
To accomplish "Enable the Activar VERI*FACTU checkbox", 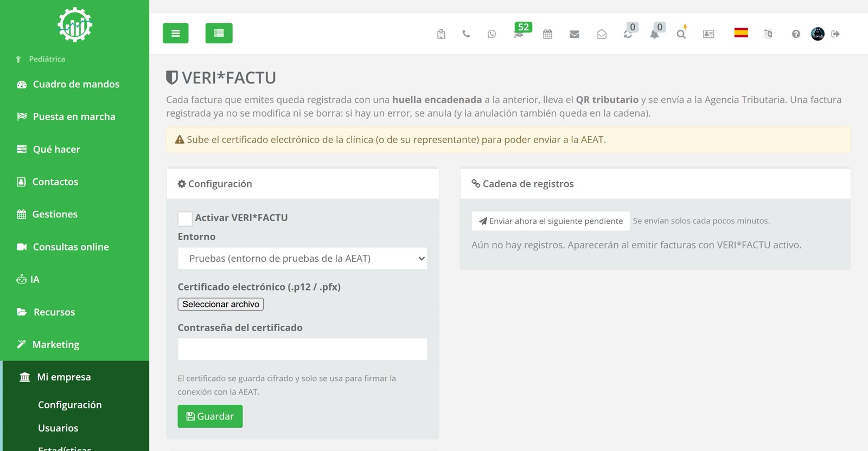I will [185, 218].
